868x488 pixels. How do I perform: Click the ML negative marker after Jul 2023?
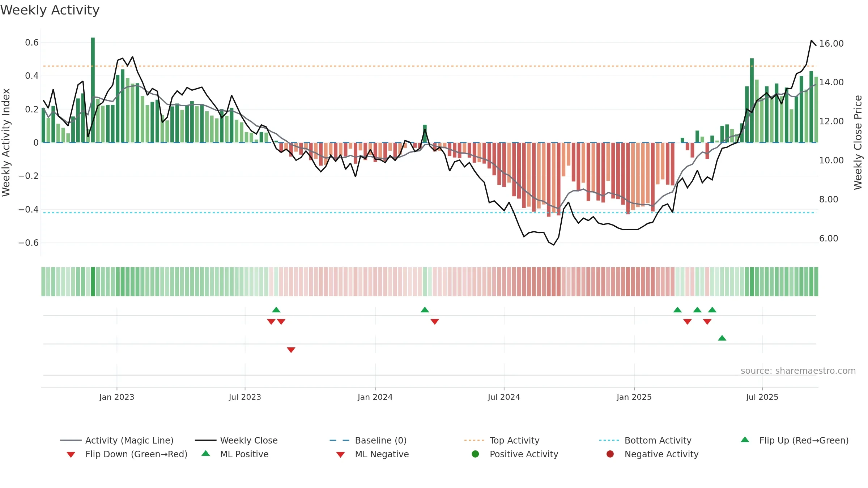(291, 350)
